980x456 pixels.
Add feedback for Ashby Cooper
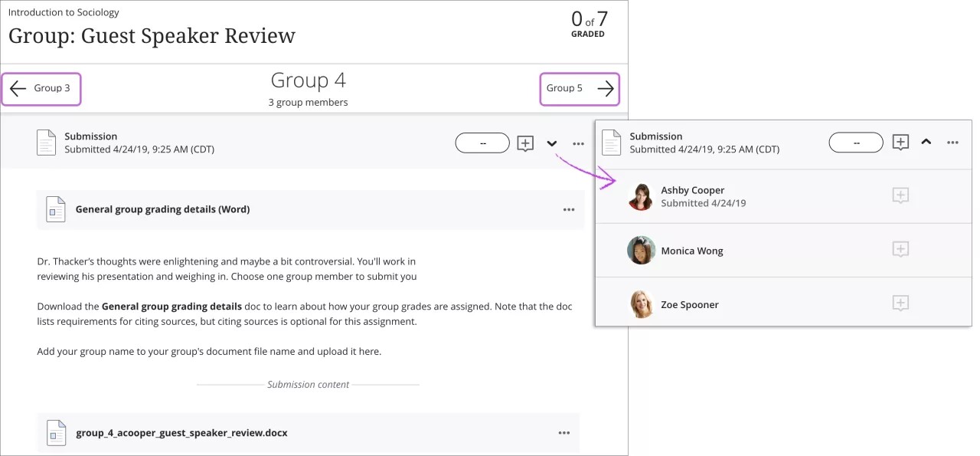coord(900,195)
